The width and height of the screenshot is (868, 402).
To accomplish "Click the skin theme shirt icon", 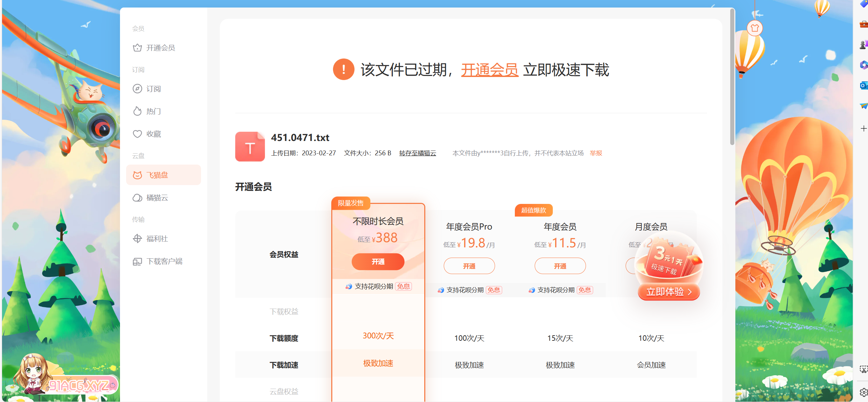I will click(755, 28).
